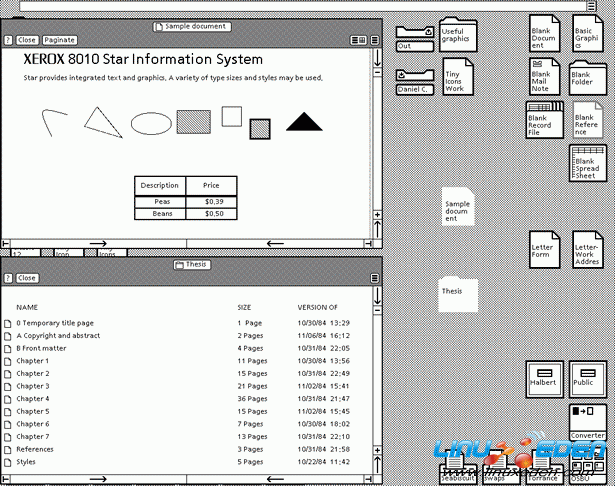
Task: Click plus button in Sample document scrollbar
Action: click(377, 215)
